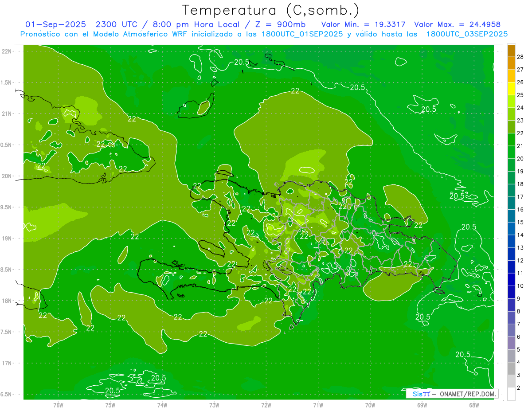Click the dark orange swatch above 28 on scale
The width and height of the screenshot is (532, 411).
point(511,51)
